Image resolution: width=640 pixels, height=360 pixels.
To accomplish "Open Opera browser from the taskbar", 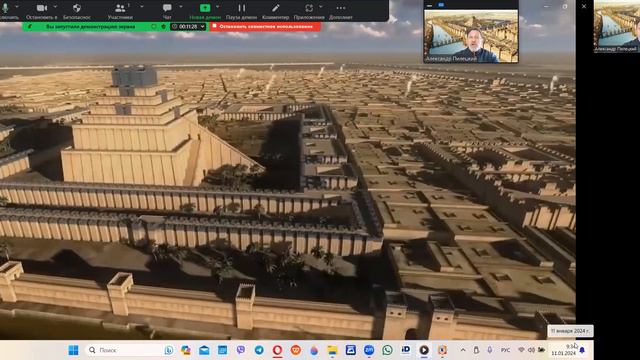I will point(278,350).
